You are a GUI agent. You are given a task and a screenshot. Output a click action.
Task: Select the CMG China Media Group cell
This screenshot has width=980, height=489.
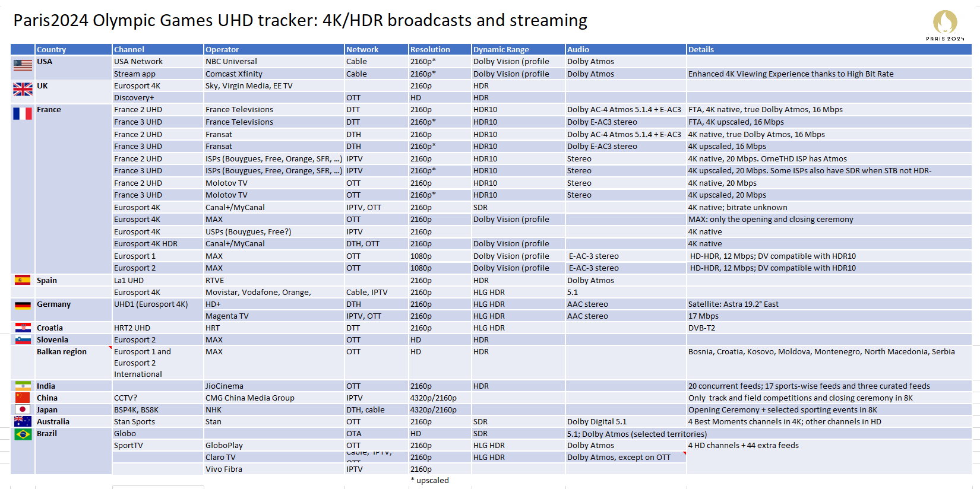tap(274, 398)
